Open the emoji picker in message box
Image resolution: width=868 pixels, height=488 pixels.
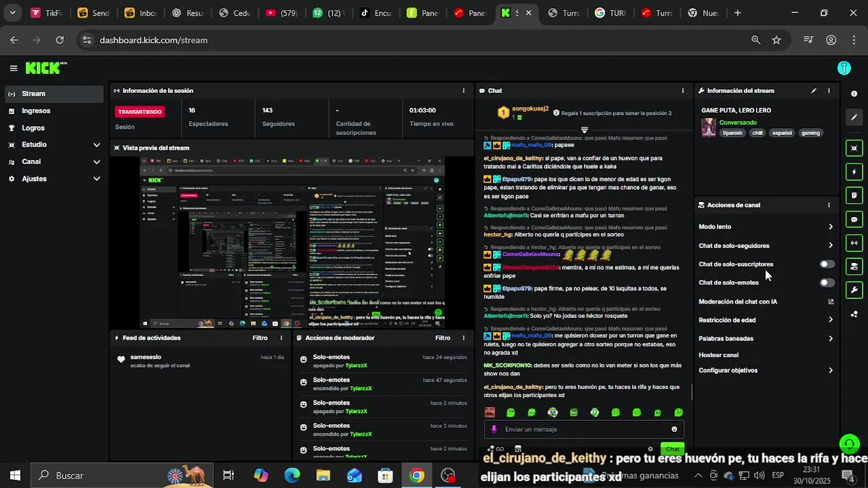(674, 429)
